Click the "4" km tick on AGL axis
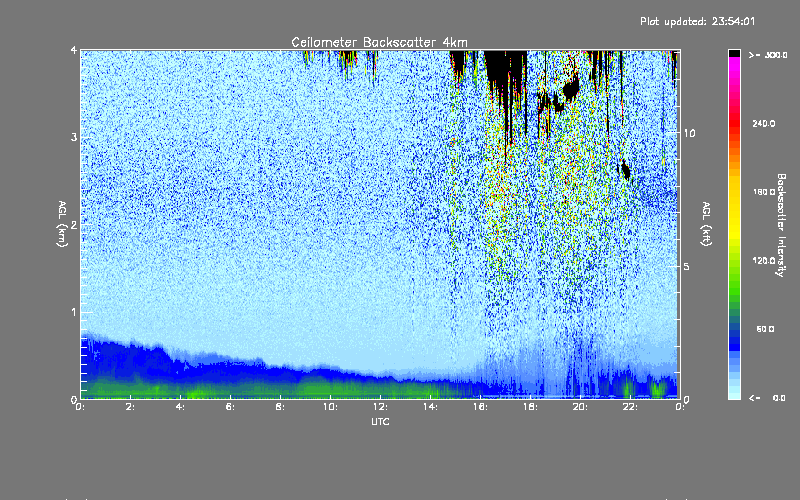 (x=74, y=51)
